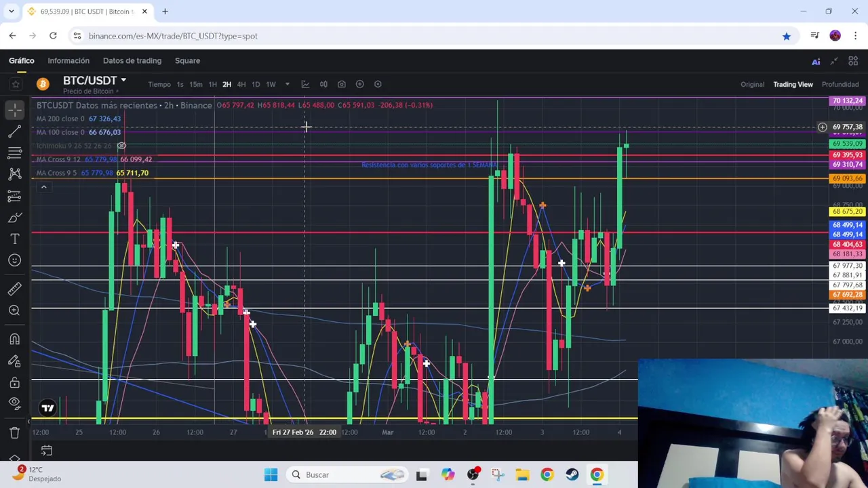Change chart candle type icon

(x=323, y=84)
